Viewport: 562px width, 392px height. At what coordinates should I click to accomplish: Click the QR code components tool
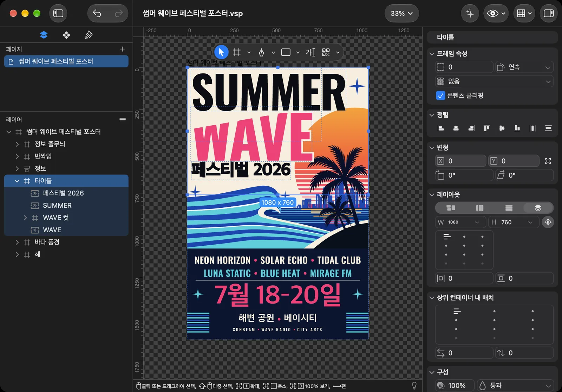pyautogui.click(x=326, y=52)
